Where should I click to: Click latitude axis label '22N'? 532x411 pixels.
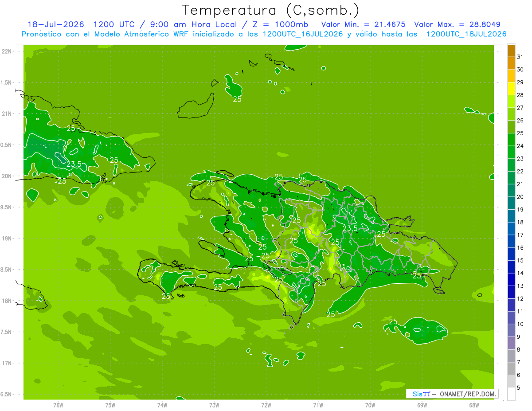[x=8, y=51]
